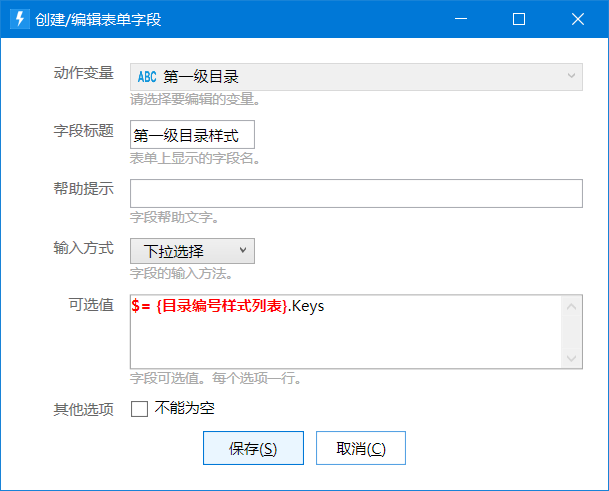Click the 不能为空 label text
This screenshot has width=609, height=491.
point(184,408)
